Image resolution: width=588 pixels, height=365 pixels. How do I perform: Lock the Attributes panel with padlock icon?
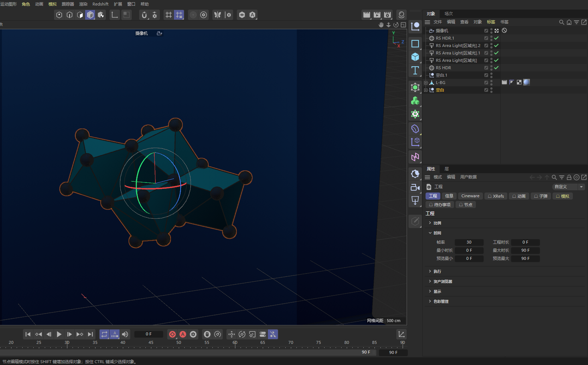(569, 177)
